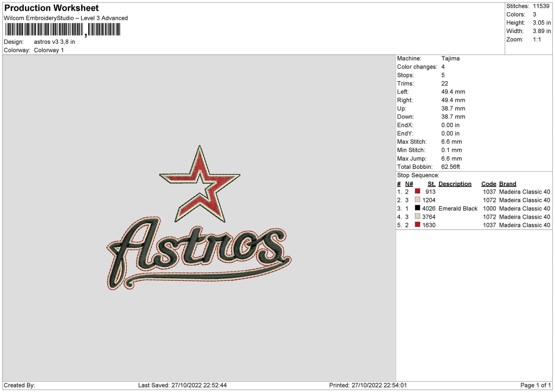The image size is (555, 392).
Task: Click the 'Code' column header
Action: click(x=489, y=184)
